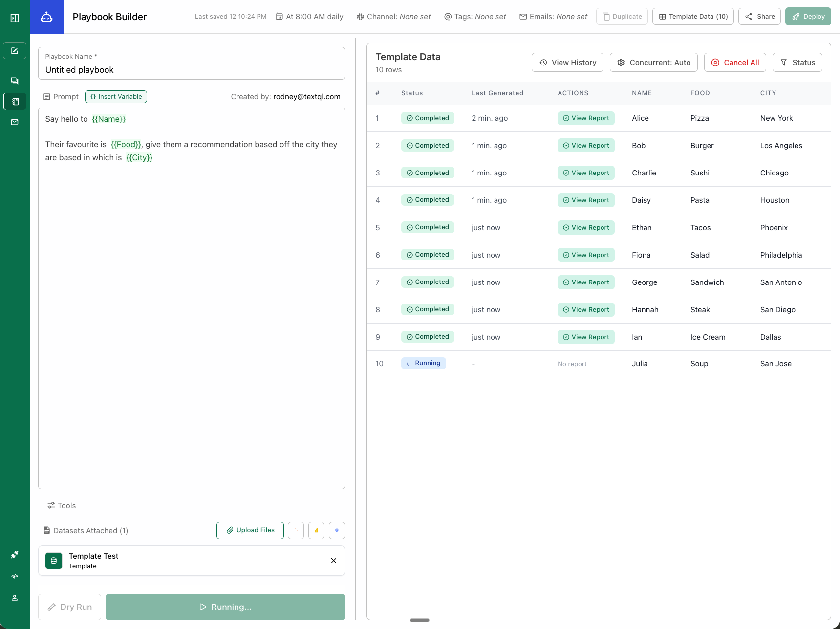
Task: Click the horizontal scrollbar below the table
Action: (x=419, y=620)
